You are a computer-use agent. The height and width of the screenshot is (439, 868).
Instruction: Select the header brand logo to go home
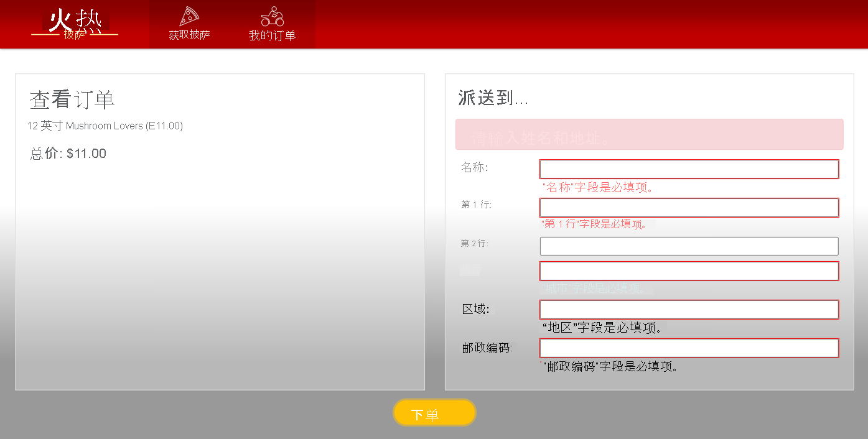point(75,22)
